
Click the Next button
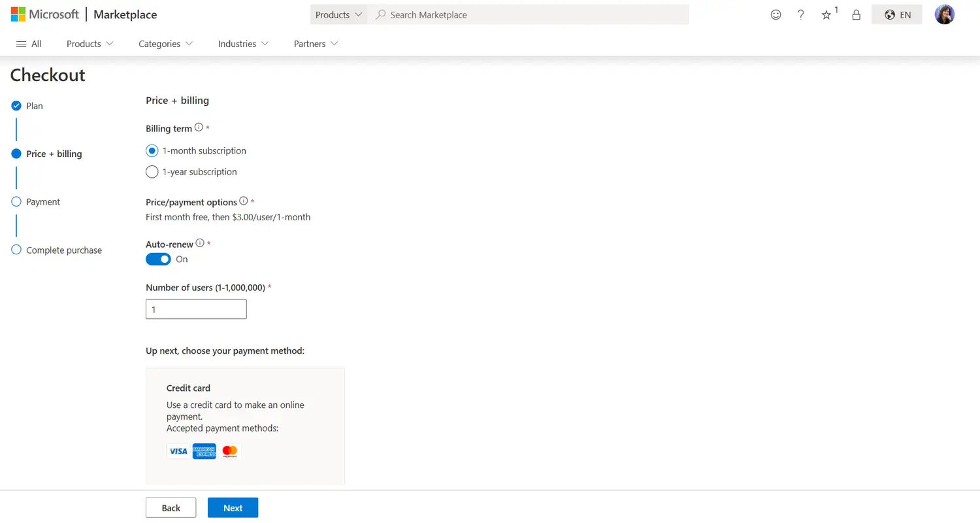[233, 507]
